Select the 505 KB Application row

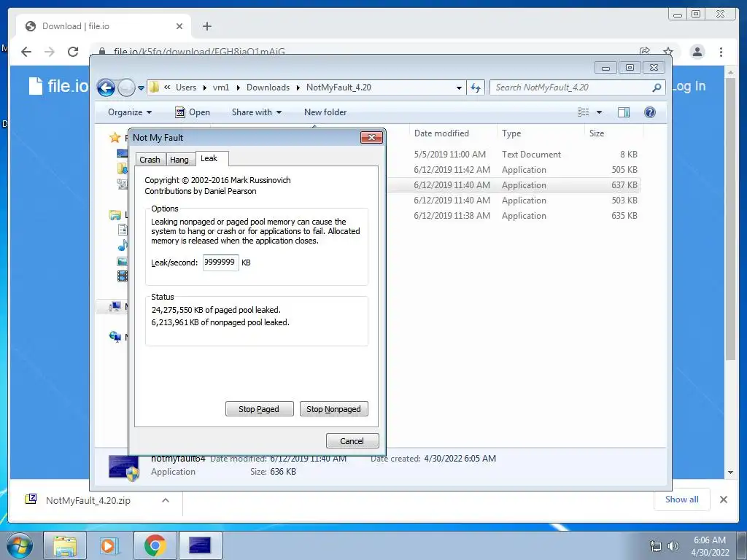514,170
